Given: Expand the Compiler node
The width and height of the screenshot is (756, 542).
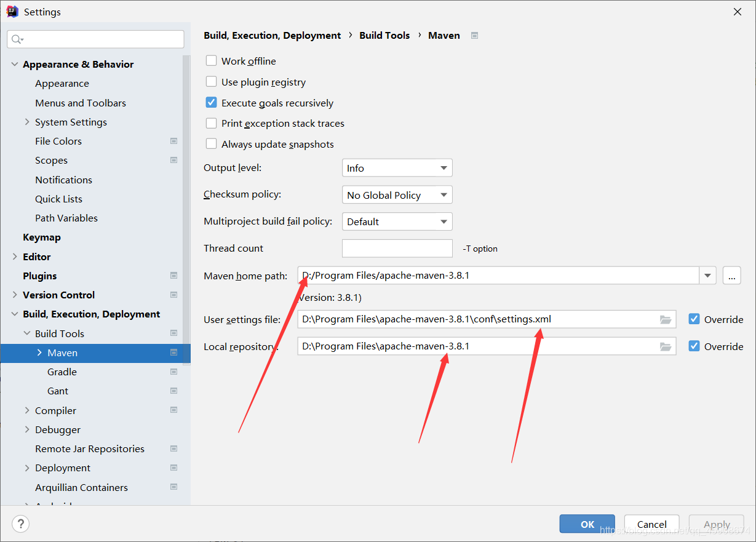Looking at the screenshot, I should [27, 410].
